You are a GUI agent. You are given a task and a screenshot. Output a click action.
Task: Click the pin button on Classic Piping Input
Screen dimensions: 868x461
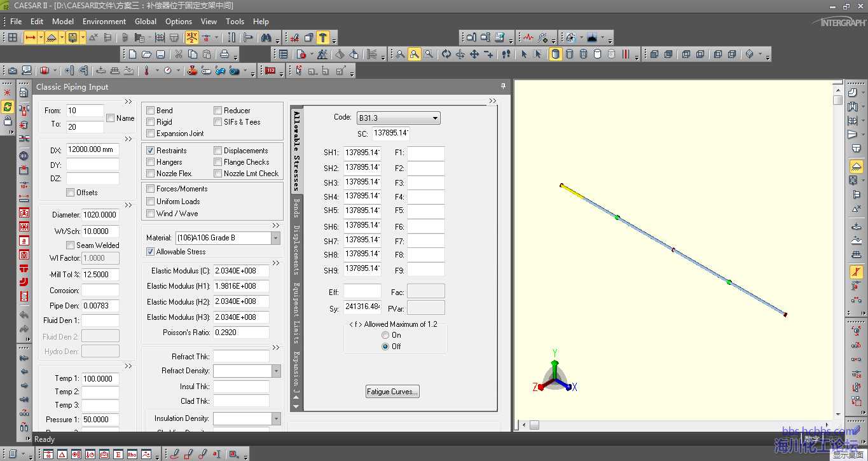click(x=503, y=86)
